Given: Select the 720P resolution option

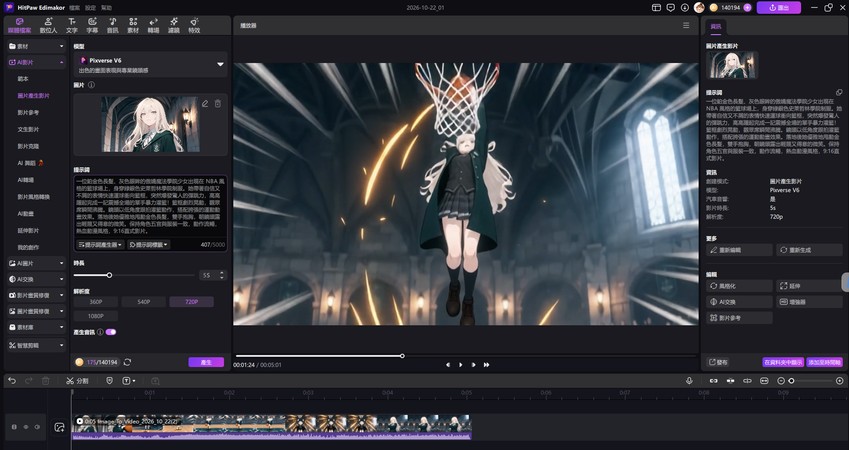Looking at the screenshot, I should (192, 302).
